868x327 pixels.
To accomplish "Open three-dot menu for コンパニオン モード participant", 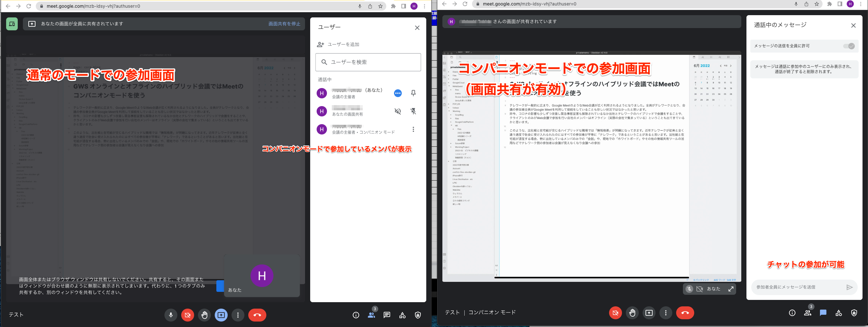I will click(413, 129).
